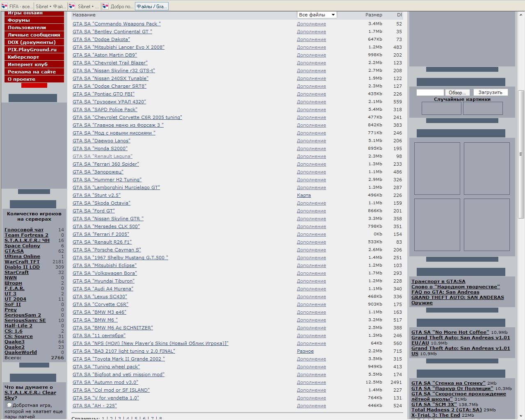
Task: Open the 'WarCraft TFT' server link
Action: (x=22, y=262)
